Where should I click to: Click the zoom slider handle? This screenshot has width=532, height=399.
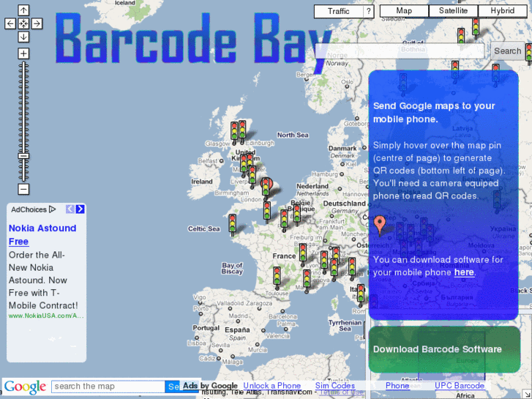(x=23, y=156)
